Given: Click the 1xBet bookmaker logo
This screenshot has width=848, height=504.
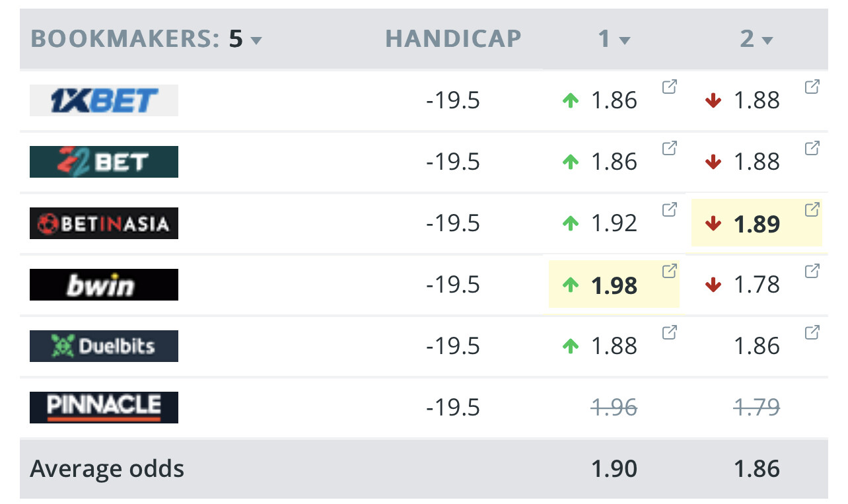Looking at the screenshot, I should coord(104,100).
